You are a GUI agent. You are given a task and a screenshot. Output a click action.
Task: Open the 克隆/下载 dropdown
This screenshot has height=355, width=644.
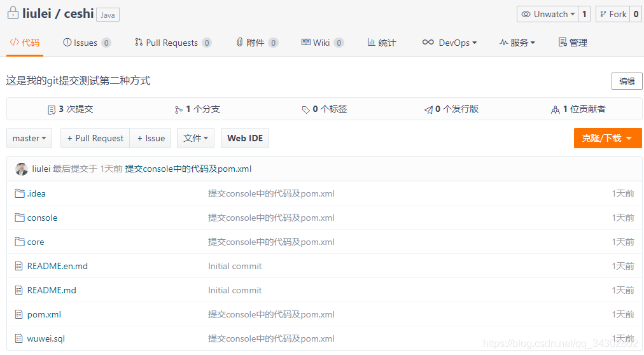point(608,138)
